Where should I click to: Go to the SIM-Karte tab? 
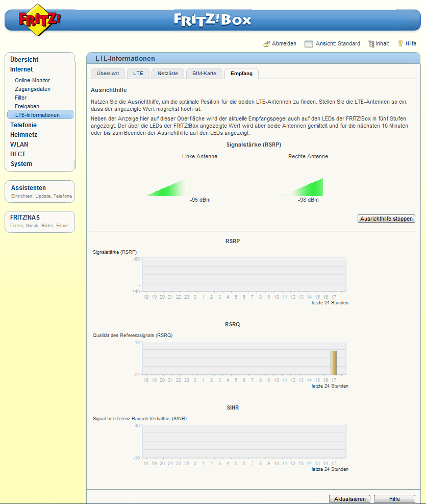click(204, 74)
